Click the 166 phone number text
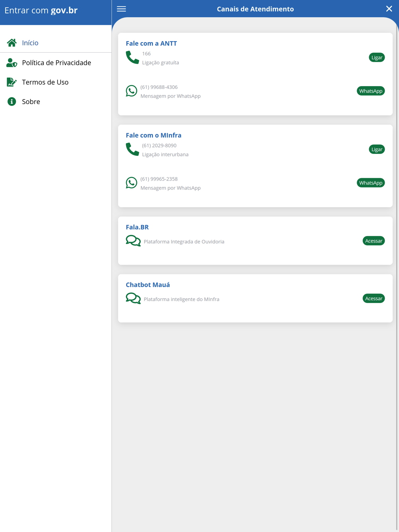 [146, 53]
